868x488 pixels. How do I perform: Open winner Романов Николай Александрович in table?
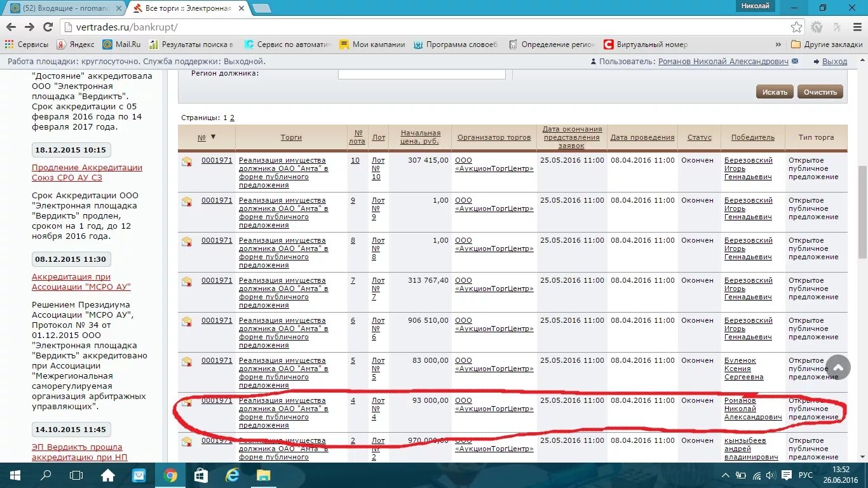coord(753,409)
